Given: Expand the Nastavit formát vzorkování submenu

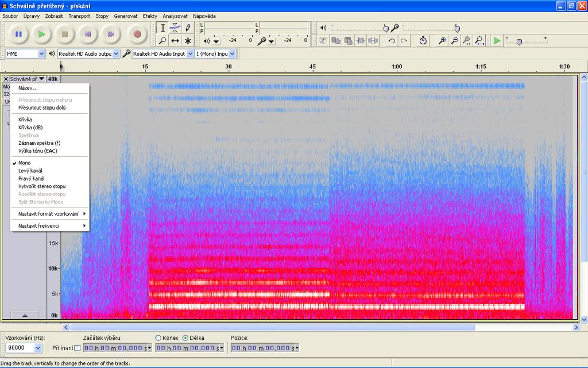Looking at the screenshot, I should coord(50,214).
